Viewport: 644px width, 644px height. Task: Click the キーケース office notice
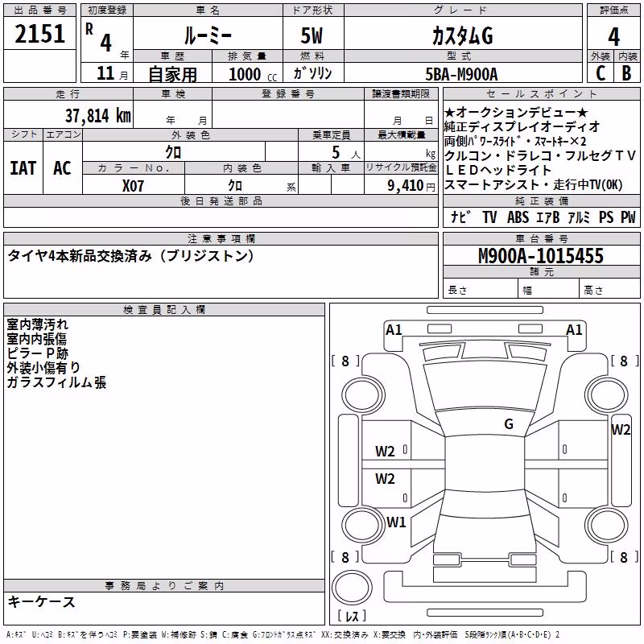(42, 602)
